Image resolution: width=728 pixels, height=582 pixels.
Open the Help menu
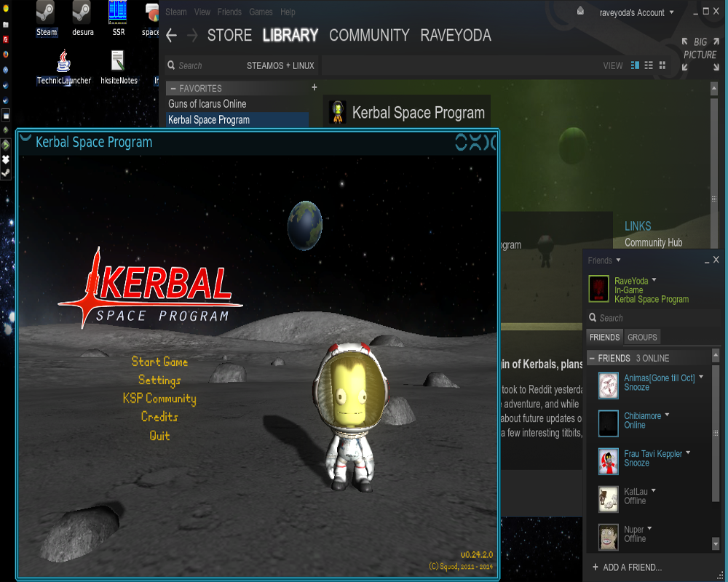point(288,12)
